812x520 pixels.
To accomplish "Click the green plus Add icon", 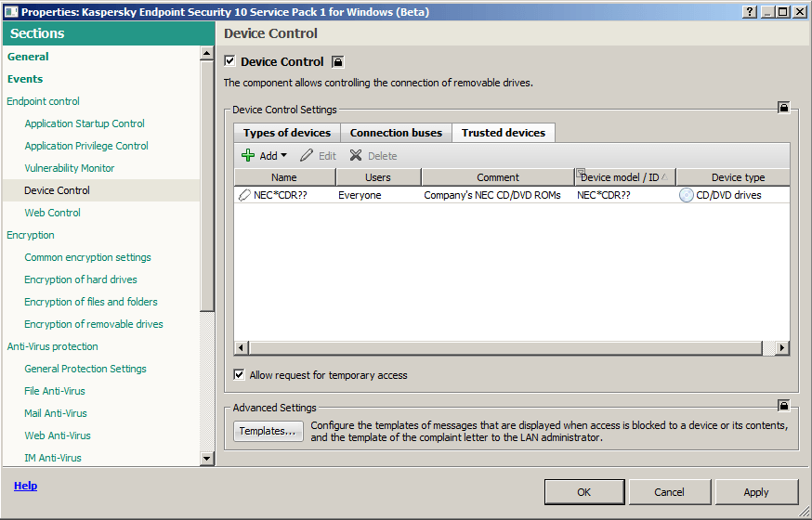I will [x=248, y=155].
